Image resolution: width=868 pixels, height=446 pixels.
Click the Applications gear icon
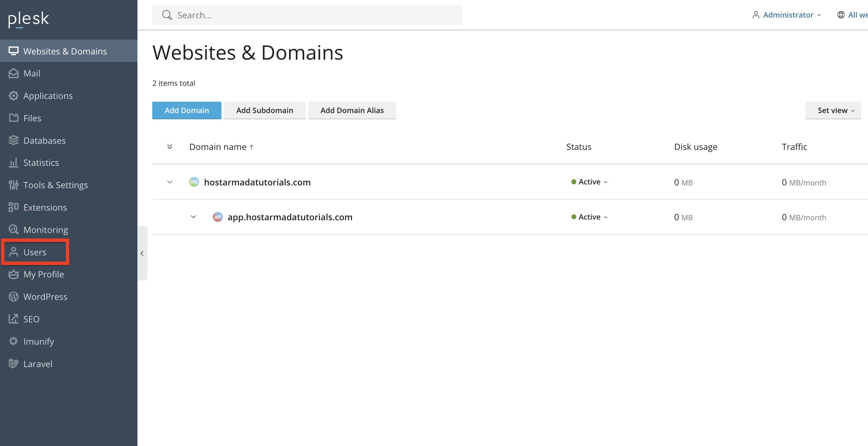[x=13, y=96]
